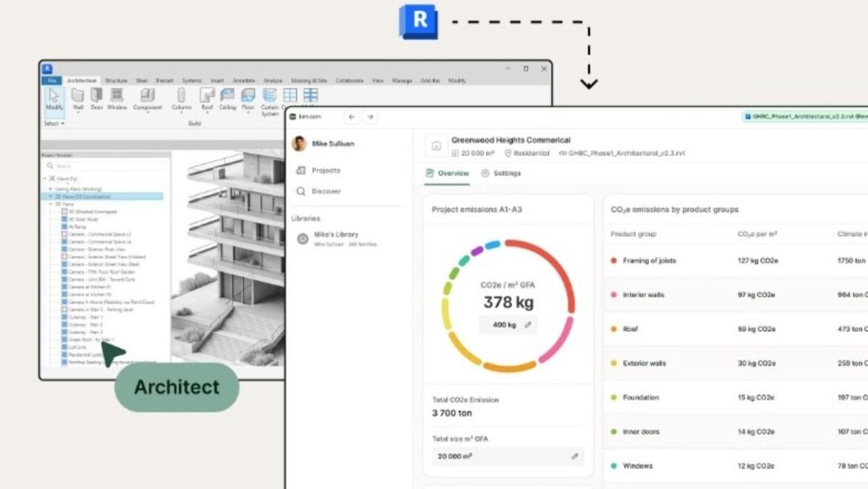The width and height of the screenshot is (868, 489).
Task: Click the Modify arrow tool
Action: [55, 96]
